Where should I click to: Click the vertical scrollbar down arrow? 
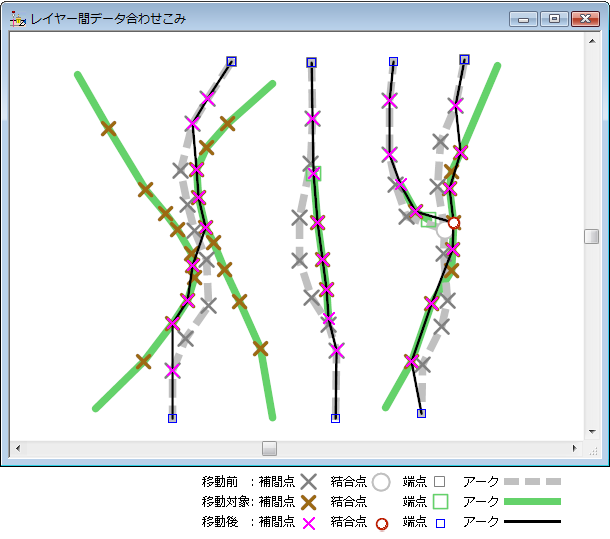[592, 432]
